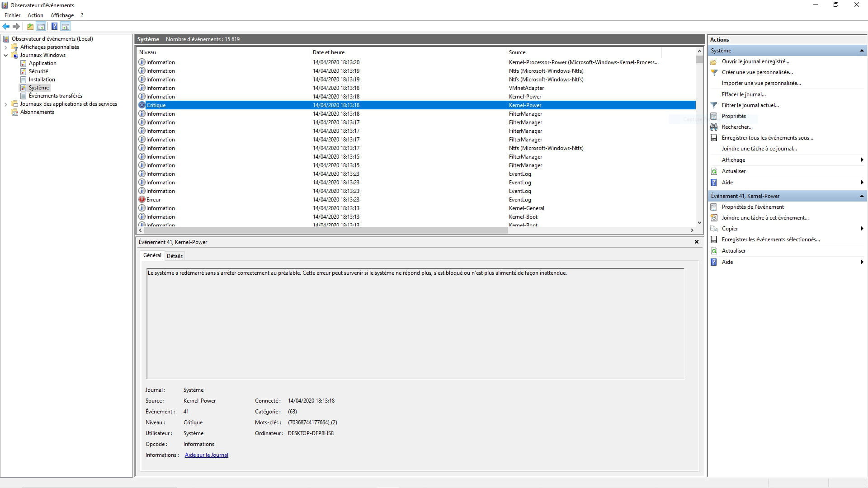The height and width of the screenshot is (488, 868).
Task: Collapse the Journaux Windows tree node
Action: coord(5,55)
